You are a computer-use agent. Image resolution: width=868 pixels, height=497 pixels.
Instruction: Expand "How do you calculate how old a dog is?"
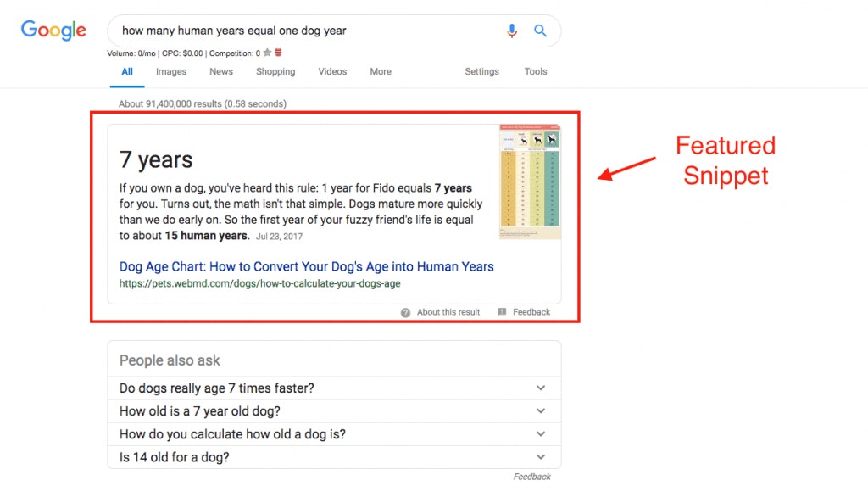point(541,434)
